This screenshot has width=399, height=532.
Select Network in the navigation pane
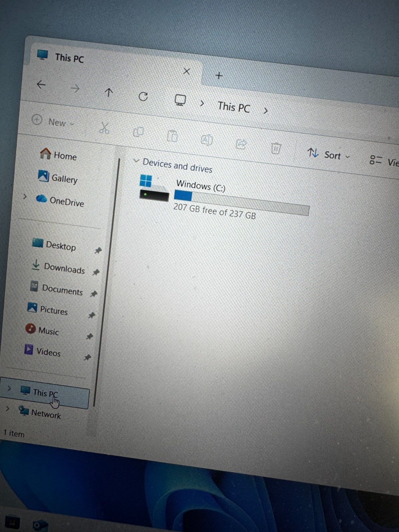tap(40, 413)
